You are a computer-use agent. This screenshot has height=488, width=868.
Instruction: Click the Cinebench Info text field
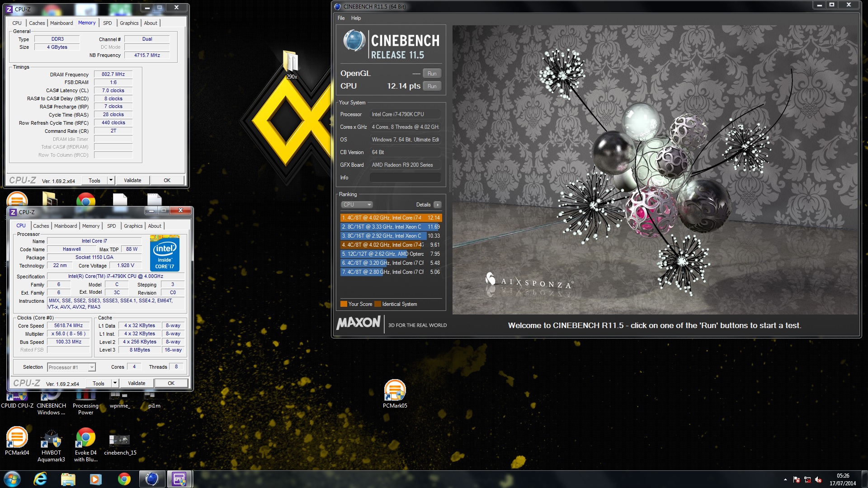tap(405, 178)
